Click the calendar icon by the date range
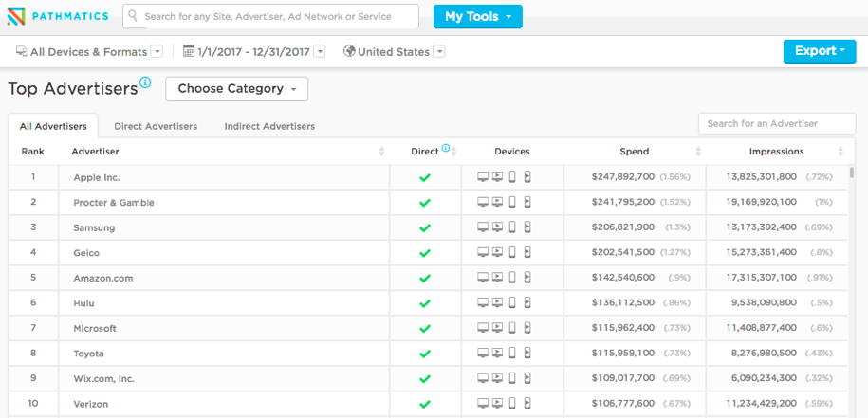The image size is (868, 418). pyautogui.click(x=188, y=51)
